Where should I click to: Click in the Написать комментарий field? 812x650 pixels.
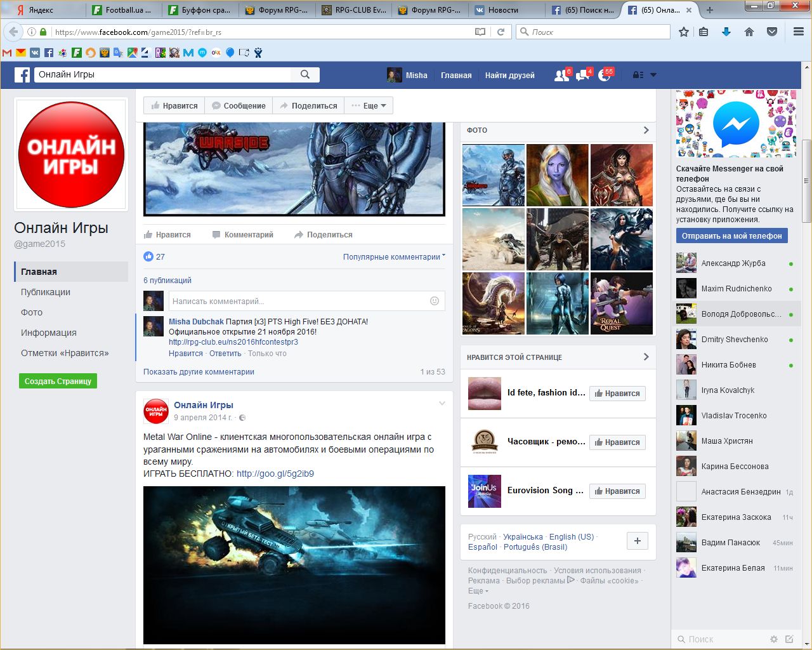(x=298, y=302)
